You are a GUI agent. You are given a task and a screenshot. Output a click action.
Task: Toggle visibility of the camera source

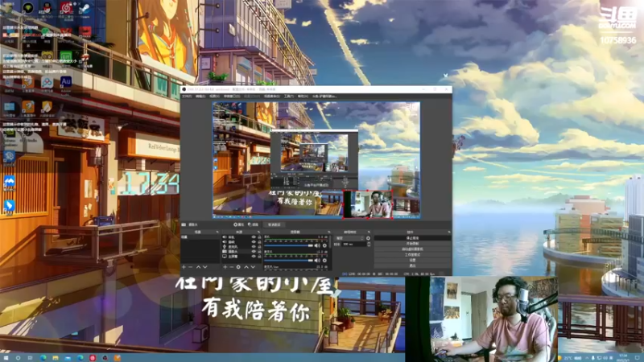pyautogui.click(x=254, y=252)
